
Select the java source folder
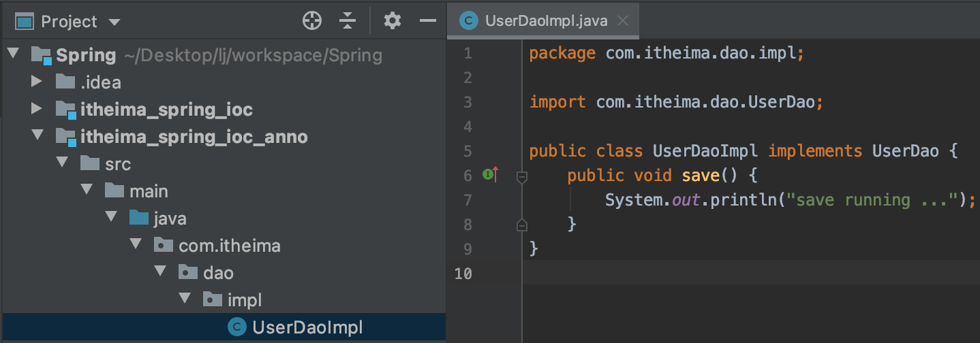point(170,218)
